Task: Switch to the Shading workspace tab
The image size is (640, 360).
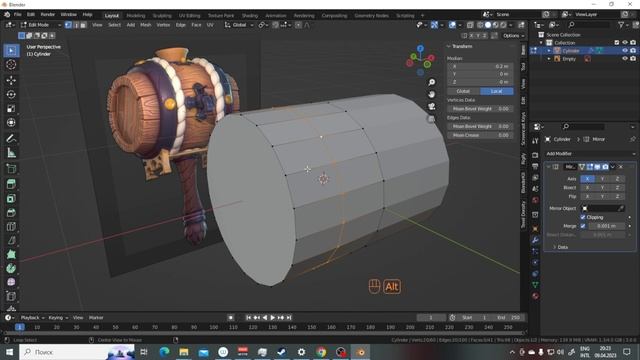Action: (250, 16)
